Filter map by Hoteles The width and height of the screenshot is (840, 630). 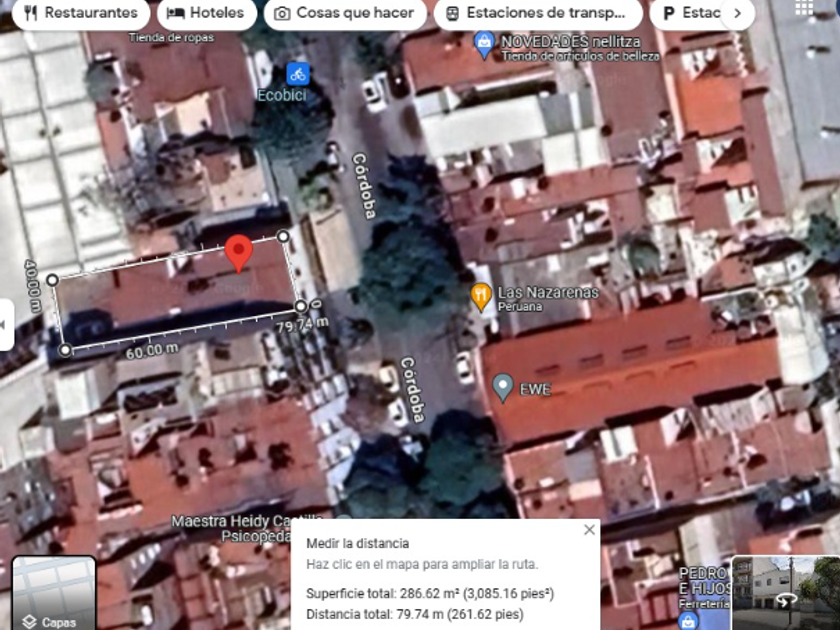[x=207, y=13]
